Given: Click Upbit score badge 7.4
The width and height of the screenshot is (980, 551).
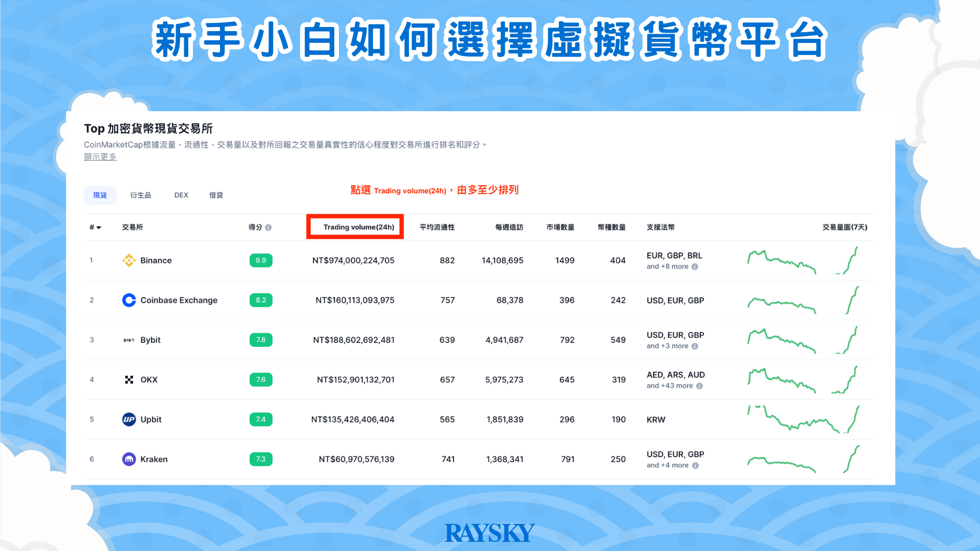Looking at the screenshot, I should pos(261,419).
